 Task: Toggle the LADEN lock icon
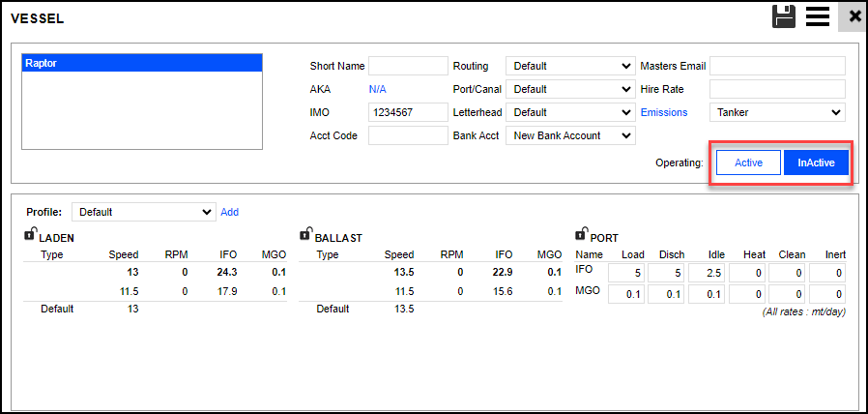point(31,234)
